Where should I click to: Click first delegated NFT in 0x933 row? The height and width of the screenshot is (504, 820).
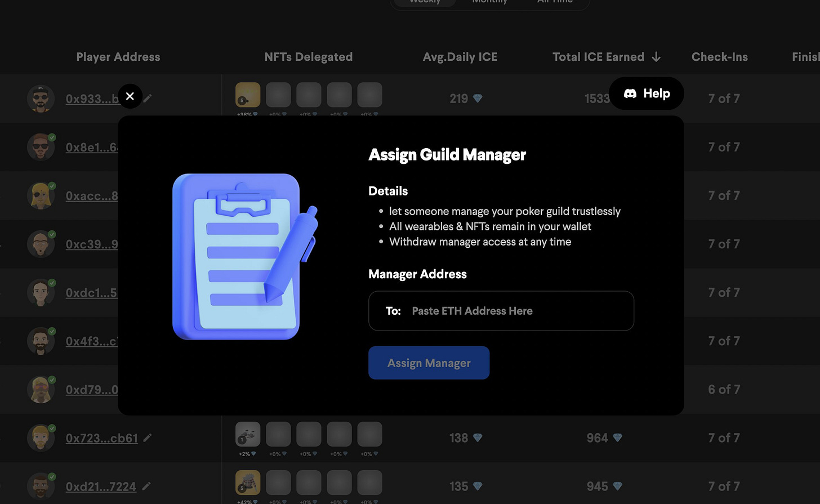click(x=248, y=95)
